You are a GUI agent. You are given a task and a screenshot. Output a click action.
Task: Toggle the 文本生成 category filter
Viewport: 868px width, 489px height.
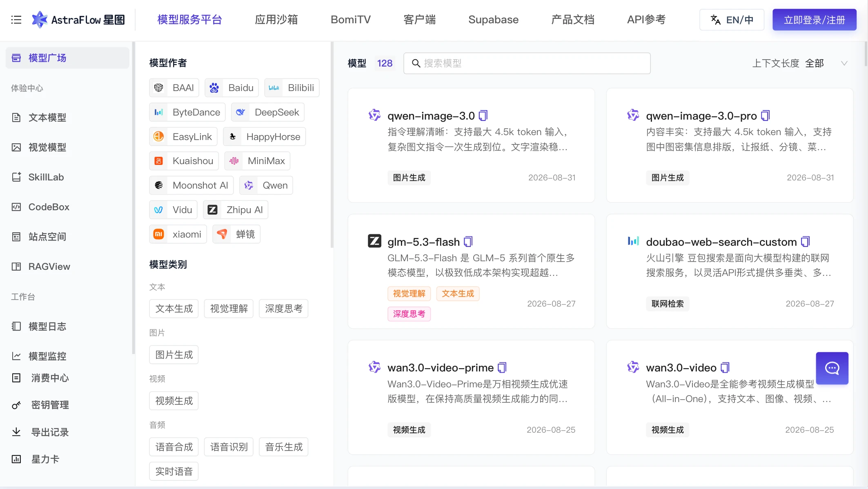coord(174,309)
